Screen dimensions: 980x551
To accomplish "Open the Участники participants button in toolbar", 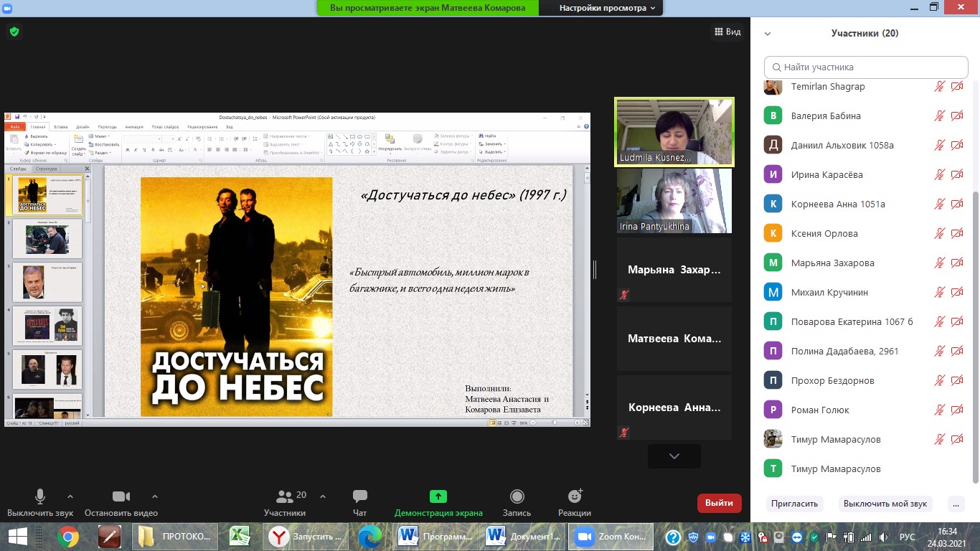I will (x=285, y=504).
